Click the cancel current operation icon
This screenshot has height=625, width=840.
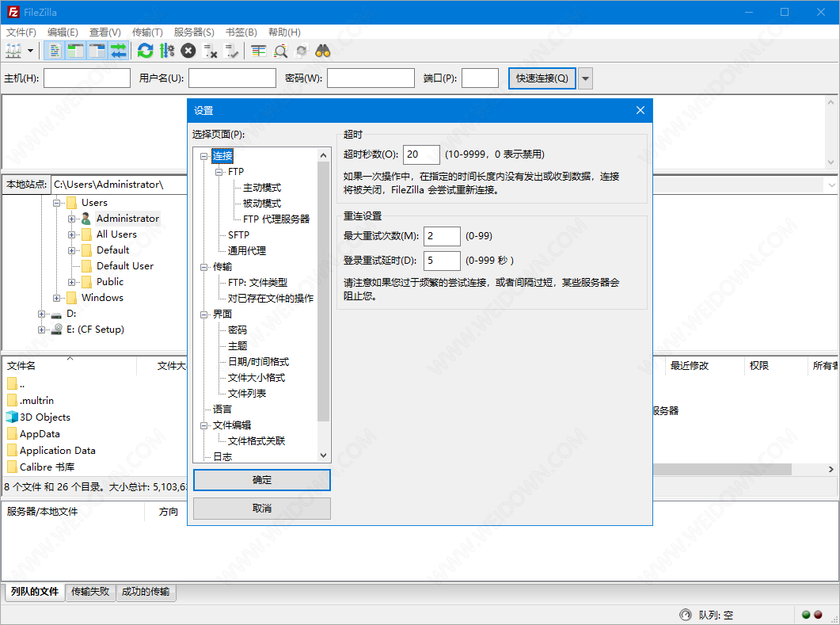click(188, 51)
